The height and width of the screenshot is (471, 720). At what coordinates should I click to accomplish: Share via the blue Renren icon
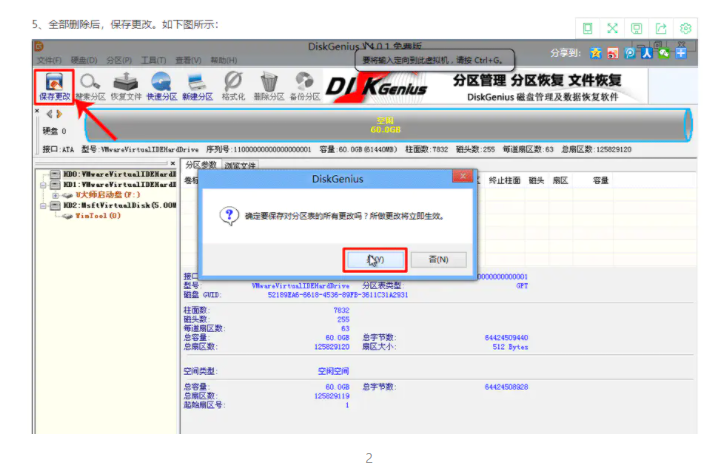pyautogui.click(x=647, y=53)
